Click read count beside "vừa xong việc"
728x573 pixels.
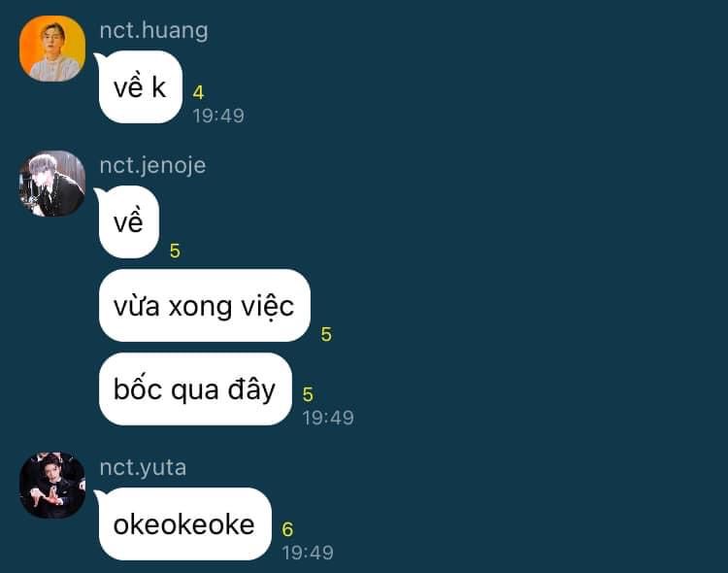pos(326,334)
